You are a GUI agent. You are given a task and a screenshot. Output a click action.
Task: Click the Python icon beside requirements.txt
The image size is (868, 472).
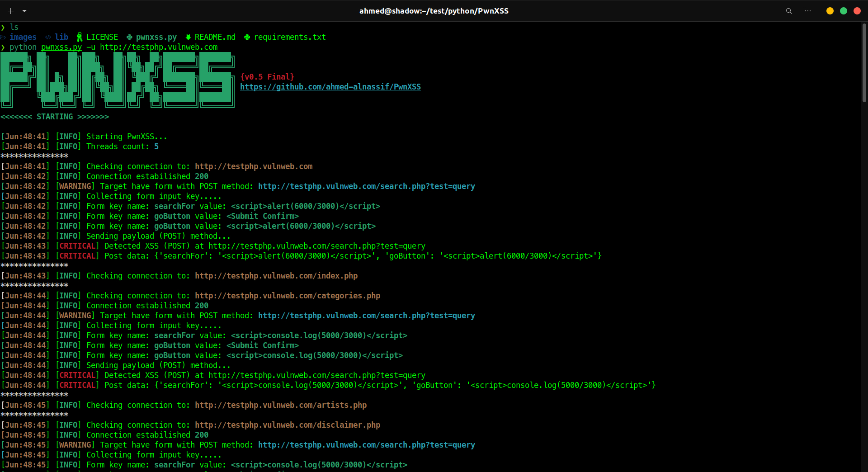pyautogui.click(x=247, y=37)
